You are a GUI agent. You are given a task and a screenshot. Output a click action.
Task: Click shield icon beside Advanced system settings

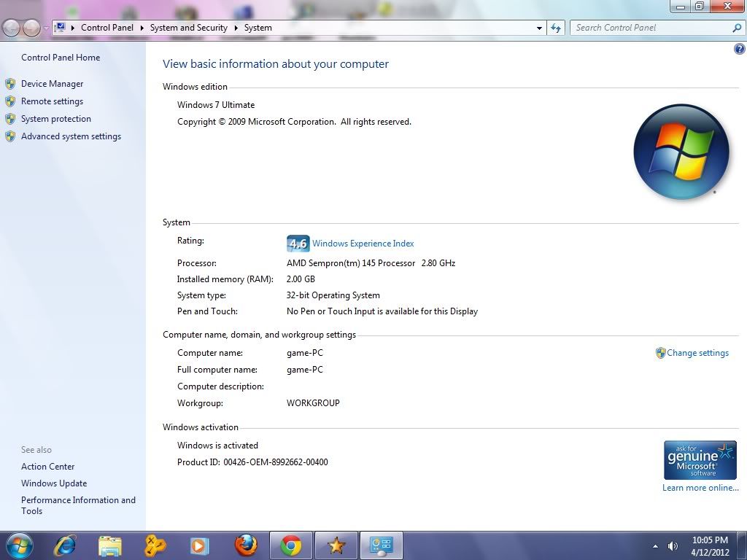[x=10, y=136]
